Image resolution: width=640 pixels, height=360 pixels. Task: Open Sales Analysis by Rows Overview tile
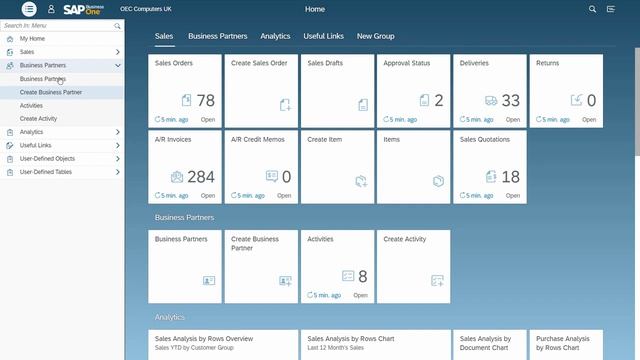click(223, 345)
